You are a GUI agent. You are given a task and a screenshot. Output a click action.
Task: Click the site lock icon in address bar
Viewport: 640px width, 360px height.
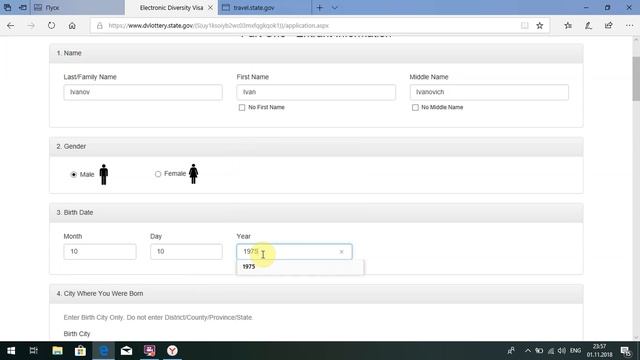point(100,26)
